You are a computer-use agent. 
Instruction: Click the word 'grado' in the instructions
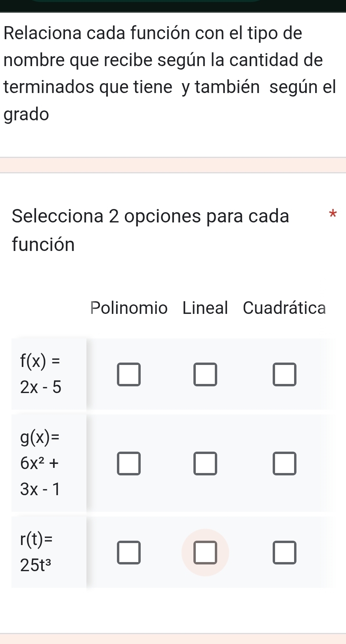pos(27,114)
